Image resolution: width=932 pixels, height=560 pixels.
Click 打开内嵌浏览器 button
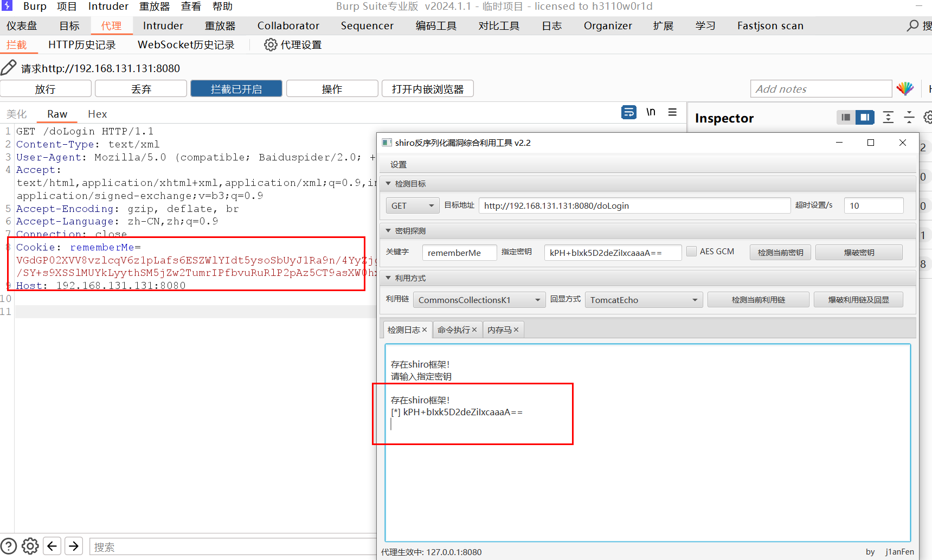pos(428,88)
